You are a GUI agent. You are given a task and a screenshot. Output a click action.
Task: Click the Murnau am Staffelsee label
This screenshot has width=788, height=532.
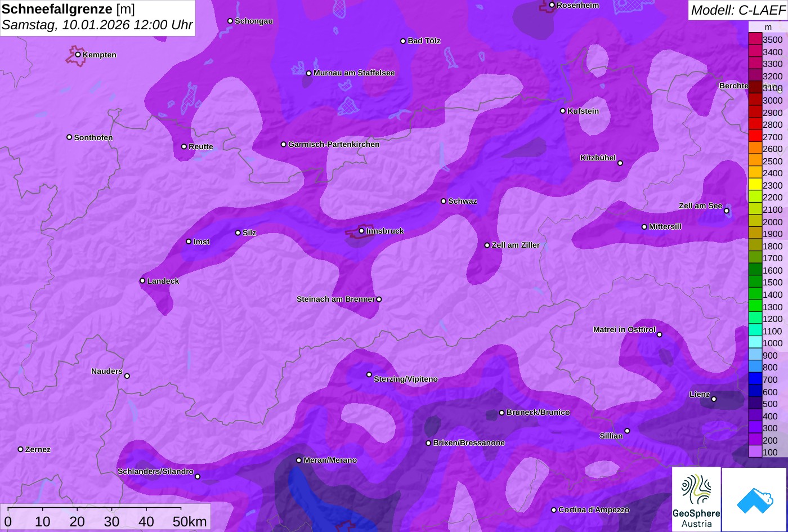[354, 73]
